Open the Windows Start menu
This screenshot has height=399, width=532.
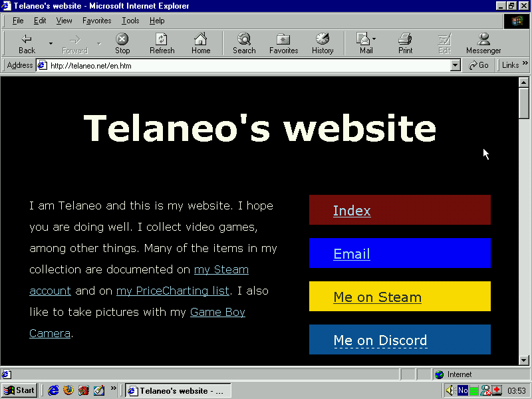[x=19, y=390]
